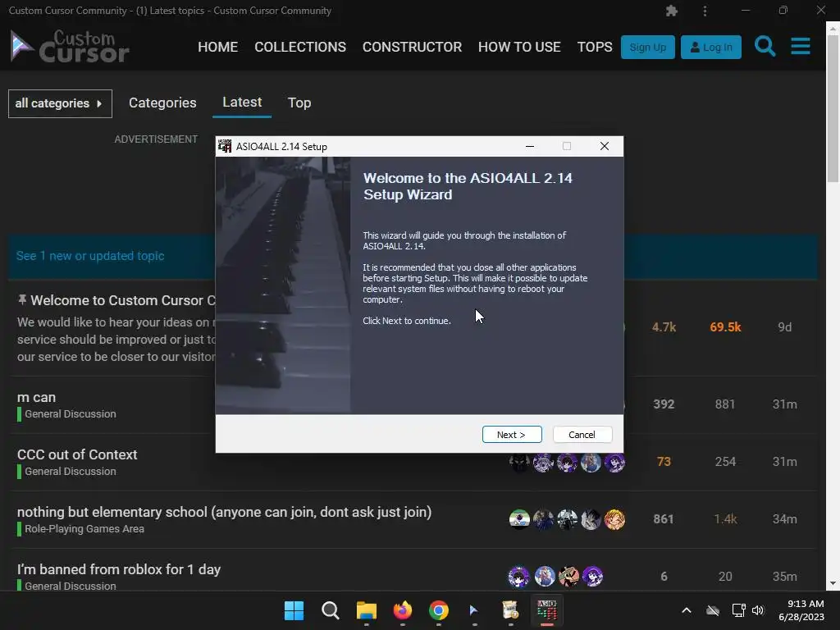Click Role-Playing Games Area category
This screenshot has width=840, height=630.
[84, 529]
